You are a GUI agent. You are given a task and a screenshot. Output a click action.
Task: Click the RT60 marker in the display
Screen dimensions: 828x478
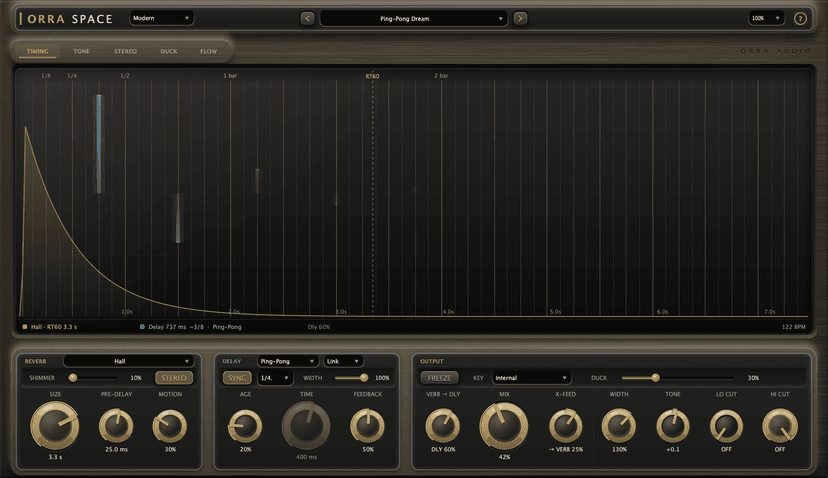pyautogui.click(x=372, y=76)
